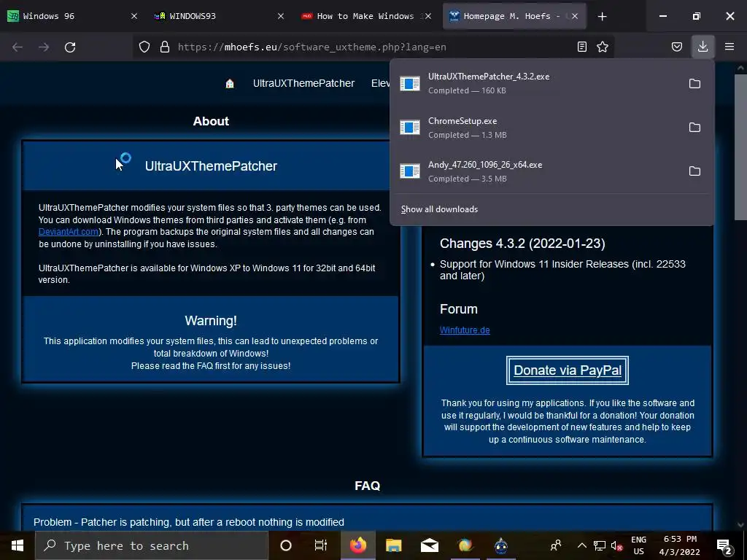Change ENG US input language
The height and width of the screenshot is (560, 747).
pos(639,545)
